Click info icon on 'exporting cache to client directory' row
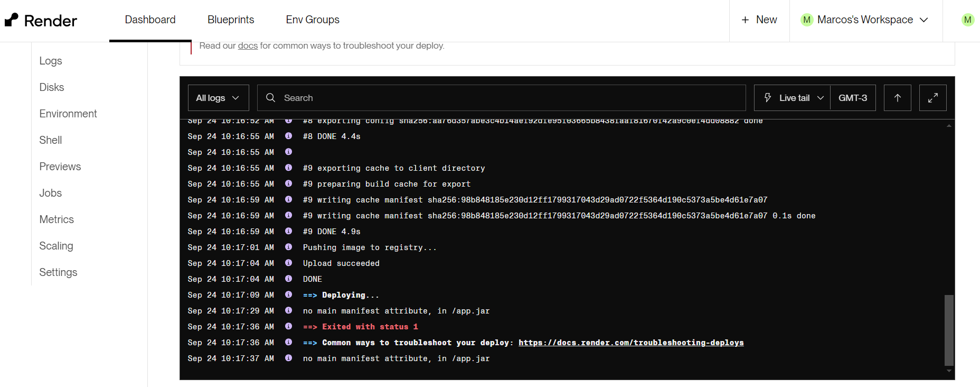The width and height of the screenshot is (980, 387). click(288, 168)
